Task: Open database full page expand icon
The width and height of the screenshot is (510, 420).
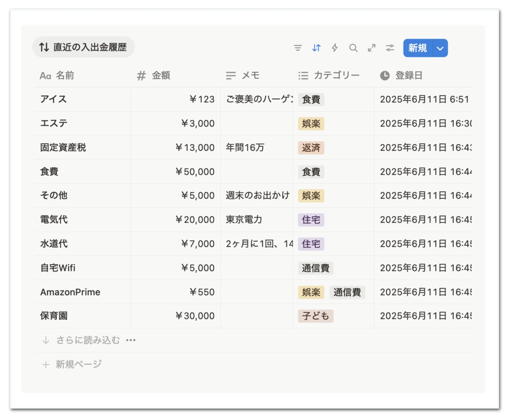Action: [x=371, y=48]
